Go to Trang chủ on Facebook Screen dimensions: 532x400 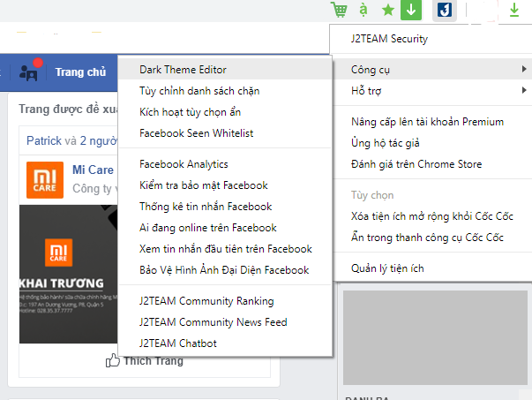click(81, 72)
